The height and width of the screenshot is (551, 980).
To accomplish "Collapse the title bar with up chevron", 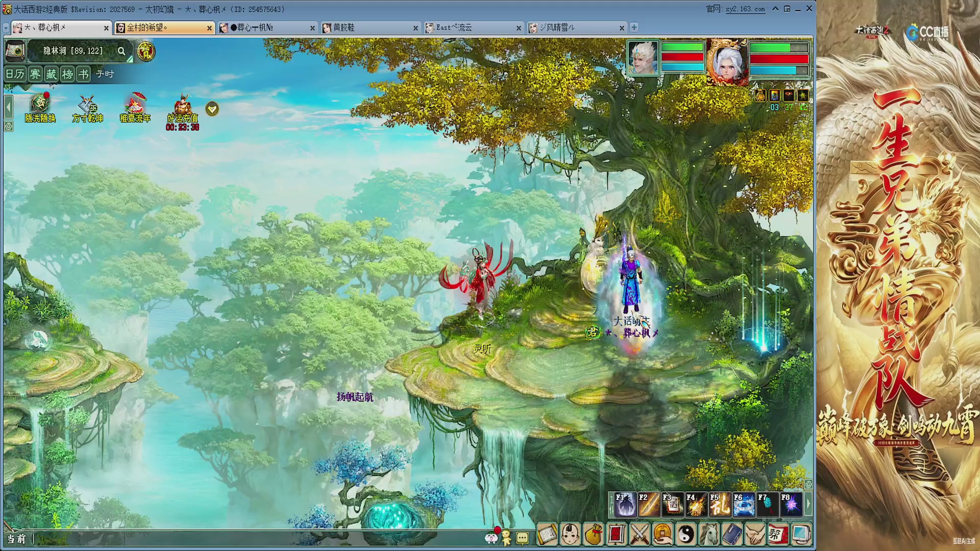I will coord(775,9).
